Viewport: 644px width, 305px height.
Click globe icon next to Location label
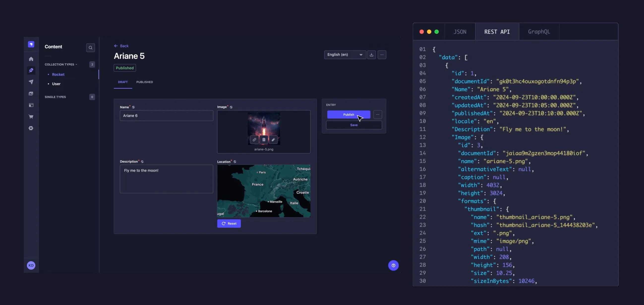(x=235, y=162)
